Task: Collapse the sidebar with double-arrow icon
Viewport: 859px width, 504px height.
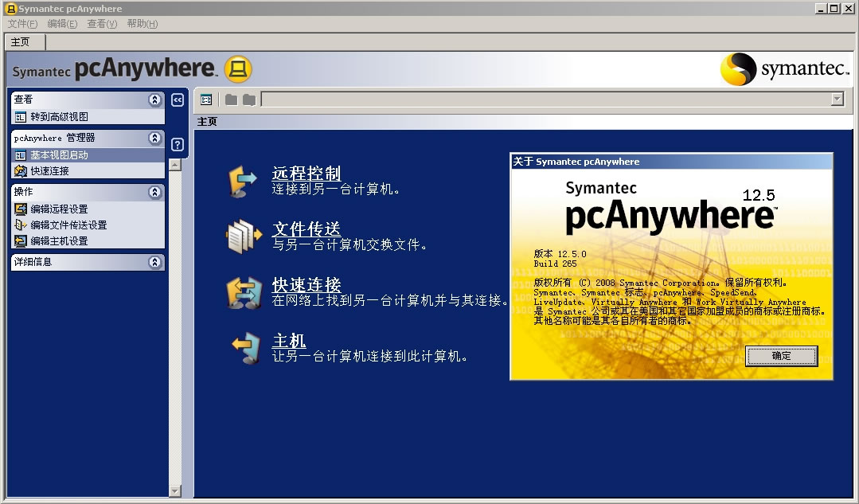Action: 178,100
